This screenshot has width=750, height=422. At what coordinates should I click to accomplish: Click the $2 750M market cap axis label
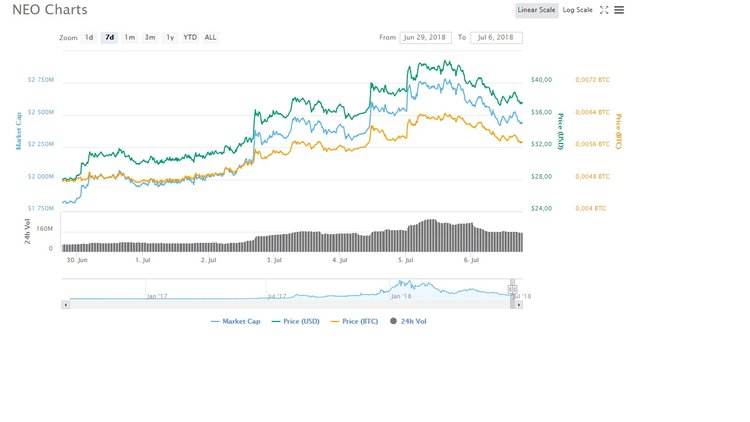[41, 80]
